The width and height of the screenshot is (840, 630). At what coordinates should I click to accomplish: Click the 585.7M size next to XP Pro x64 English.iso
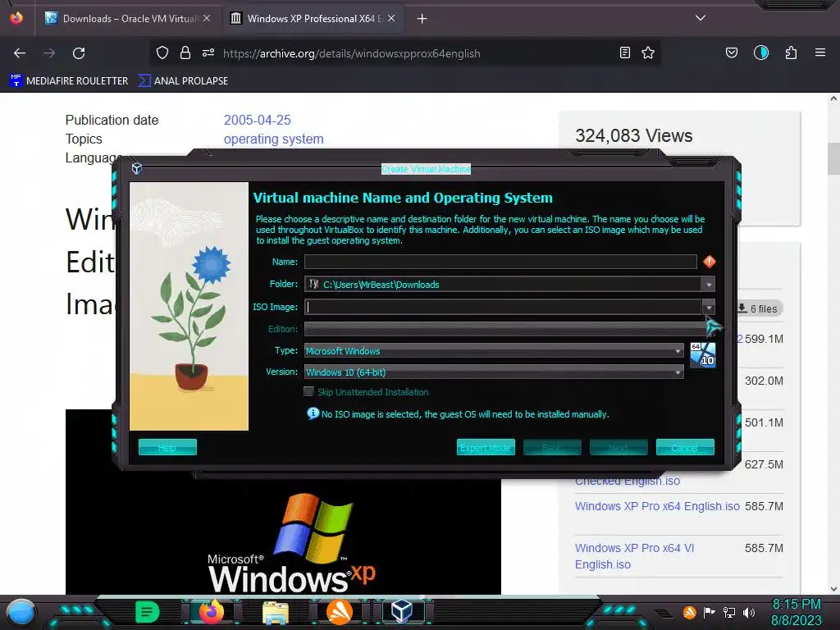[x=764, y=506]
